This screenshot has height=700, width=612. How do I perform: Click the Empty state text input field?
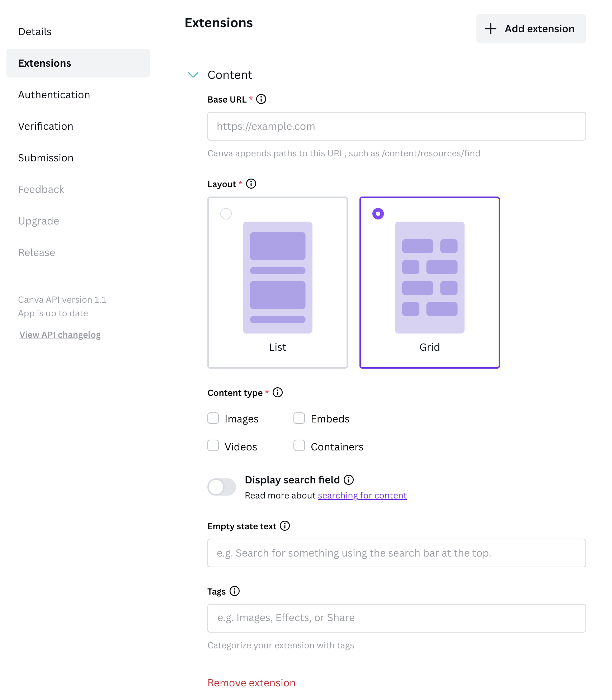[x=397, y=553]
